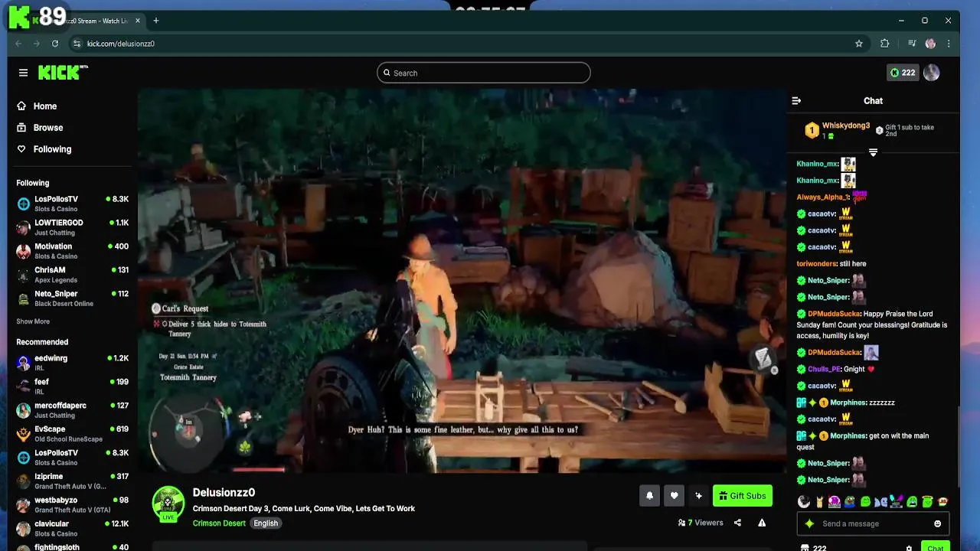Screen dimensions: 980x551
Task: Open westbabyzo recommended channel
Action: click(73, 505)
